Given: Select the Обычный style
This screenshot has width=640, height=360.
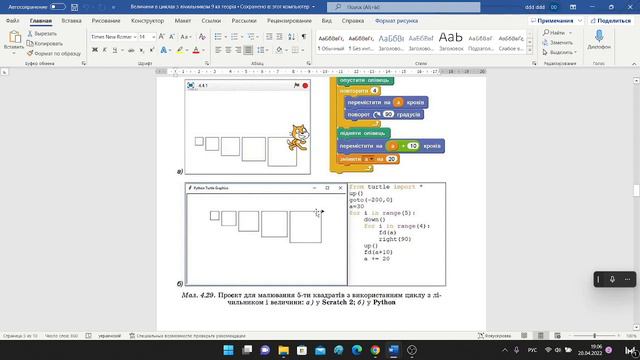Looking at the screenshot, I should click(331, 42).
